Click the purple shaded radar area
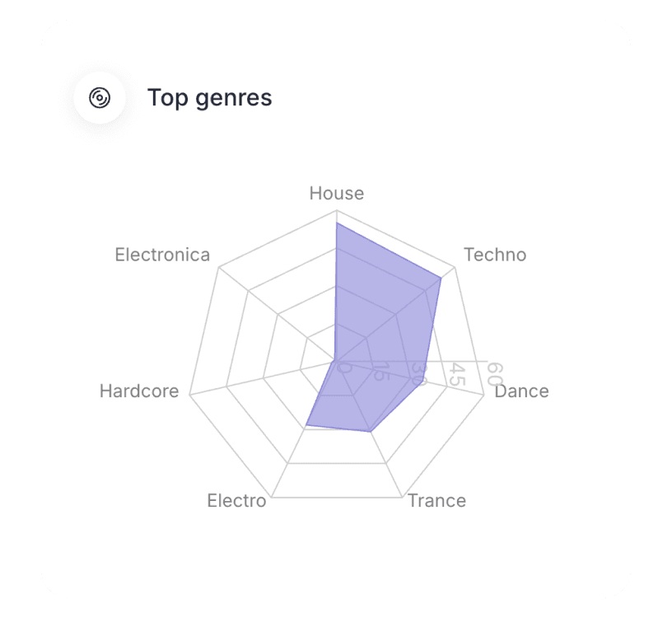This screenshot has width=672, height=618. pos(379,330)
